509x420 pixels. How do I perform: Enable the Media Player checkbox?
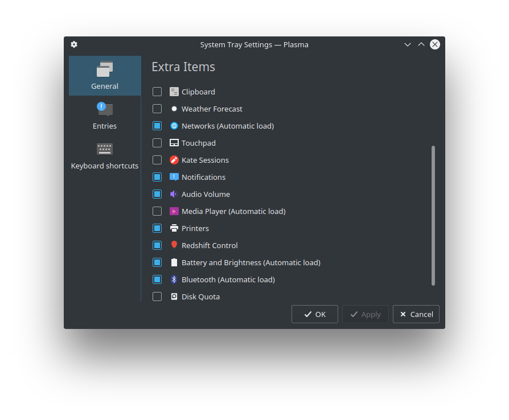tap(157, 211)
